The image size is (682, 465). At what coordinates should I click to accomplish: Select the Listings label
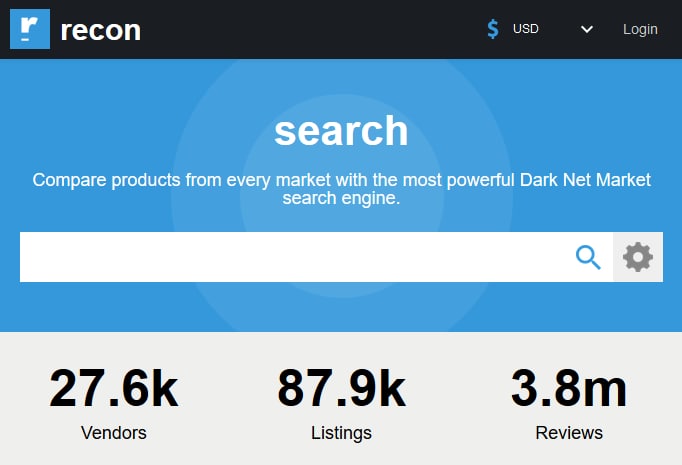[x=341, y=433]
